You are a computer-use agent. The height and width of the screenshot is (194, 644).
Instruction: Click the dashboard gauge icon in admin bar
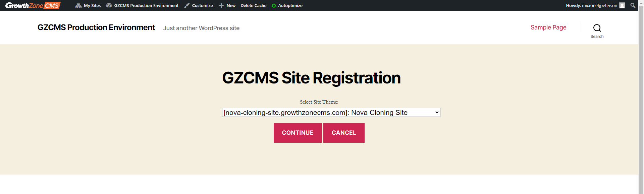pyautogui.click(x=109, y=5)
